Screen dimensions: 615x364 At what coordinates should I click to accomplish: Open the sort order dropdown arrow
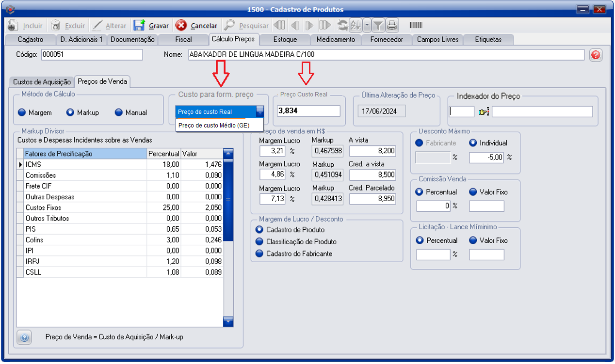pos(367,25)
